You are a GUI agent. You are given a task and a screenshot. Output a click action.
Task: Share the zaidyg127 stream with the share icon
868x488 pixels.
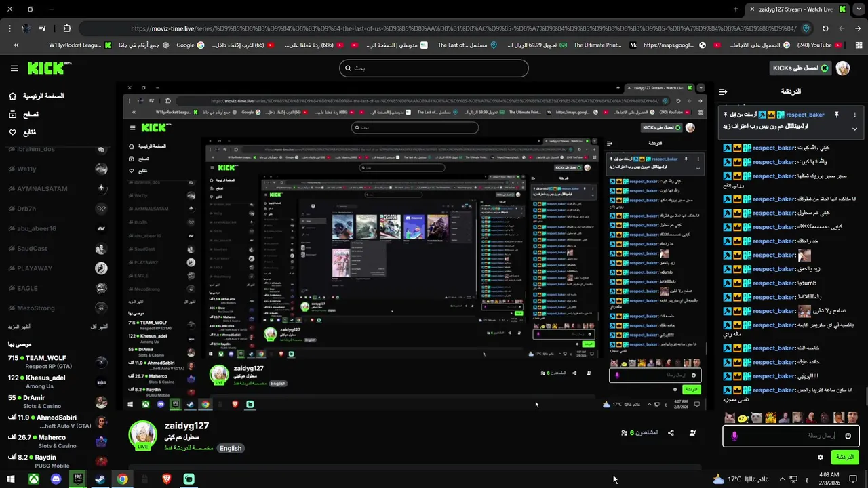[x=671, y=432]
